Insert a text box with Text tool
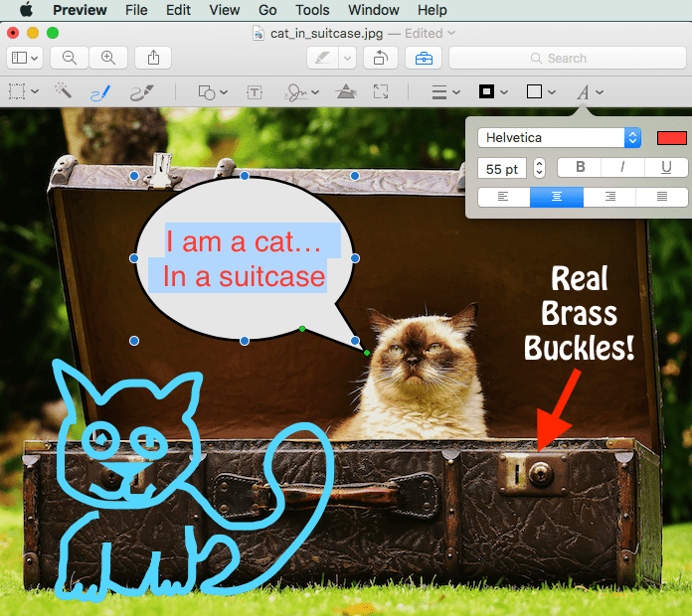Screen dimensions: 692x616 pyautogui.click(x=255, y=92)
